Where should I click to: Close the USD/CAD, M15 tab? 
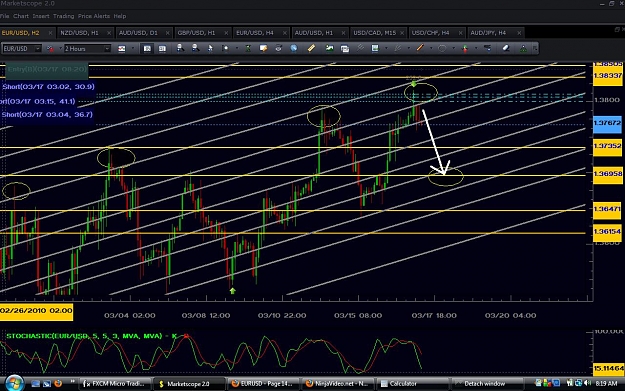point(402,33)
